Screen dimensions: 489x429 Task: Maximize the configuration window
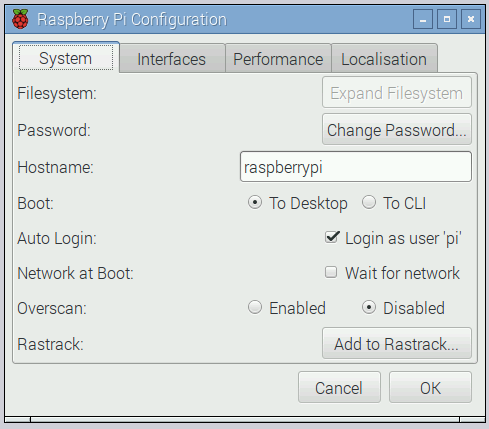pos(447,19)
